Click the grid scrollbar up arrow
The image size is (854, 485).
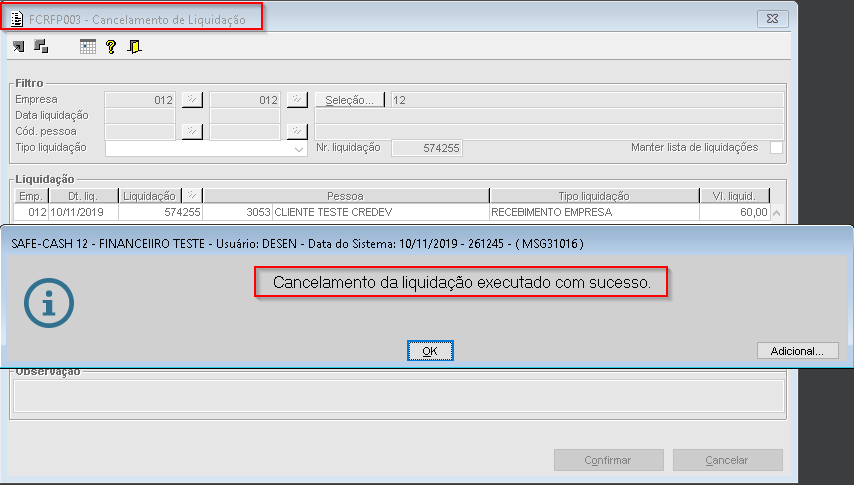pos(777,213)
